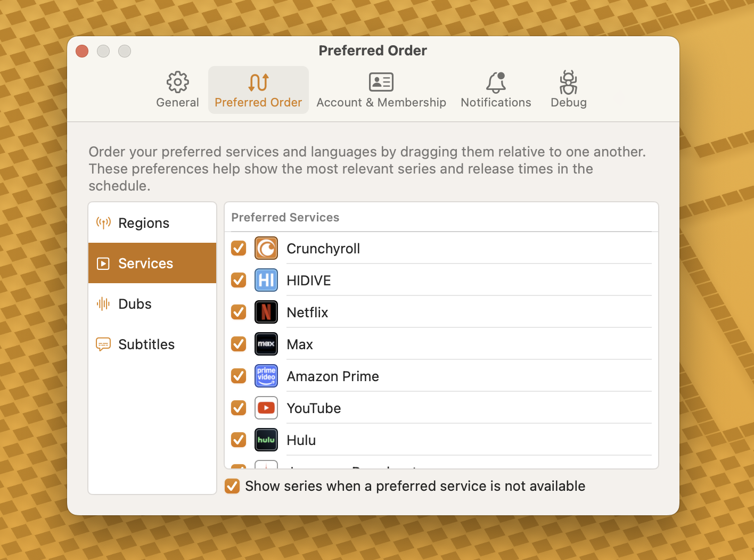Select the Netflix row label

tap(307, 312)
